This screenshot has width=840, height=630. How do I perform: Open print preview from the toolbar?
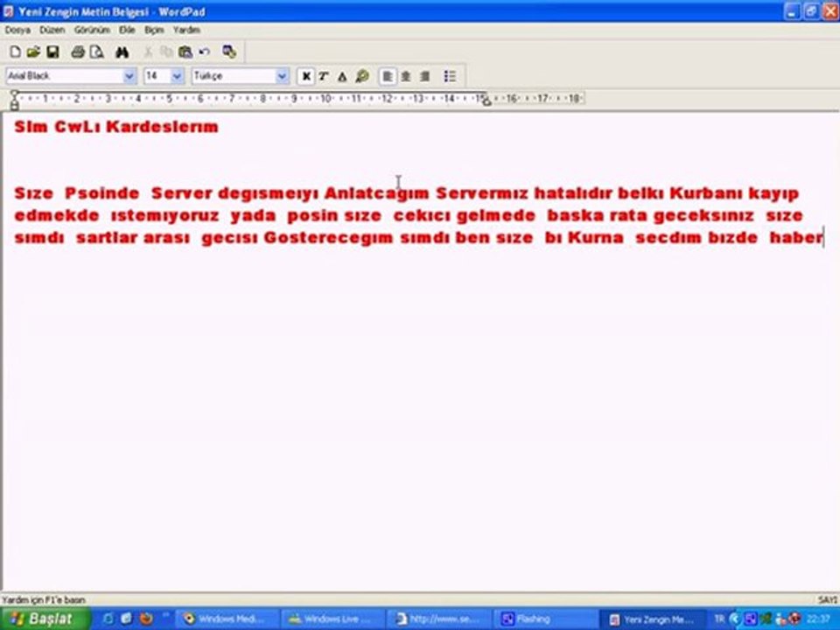[x=97, y=52]
